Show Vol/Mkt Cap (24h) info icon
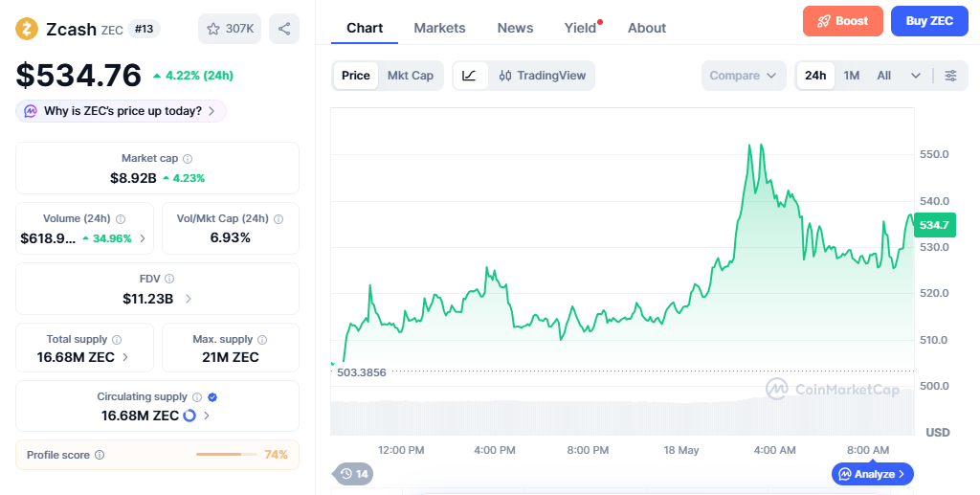Screen dimensions: 980x495 (278, 218)
